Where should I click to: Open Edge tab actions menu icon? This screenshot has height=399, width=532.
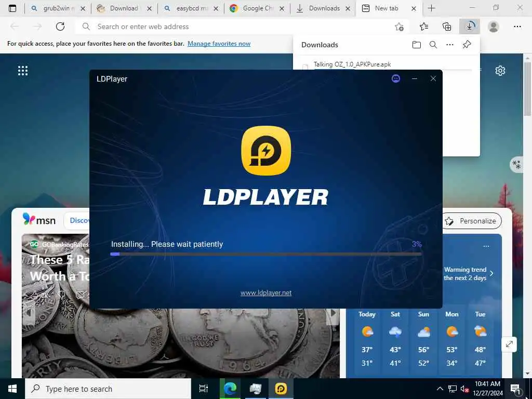[x=12, y=8]
